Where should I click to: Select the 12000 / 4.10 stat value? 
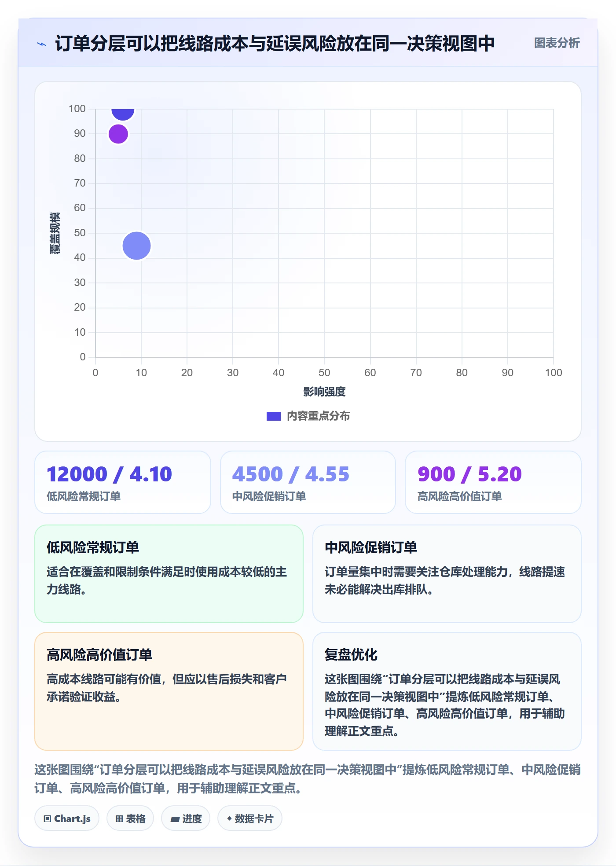pos(110,474)
